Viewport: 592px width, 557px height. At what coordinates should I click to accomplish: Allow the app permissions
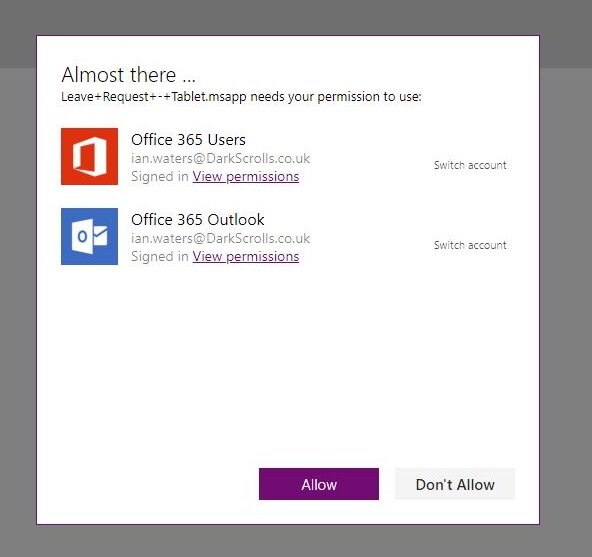(319, 484)
